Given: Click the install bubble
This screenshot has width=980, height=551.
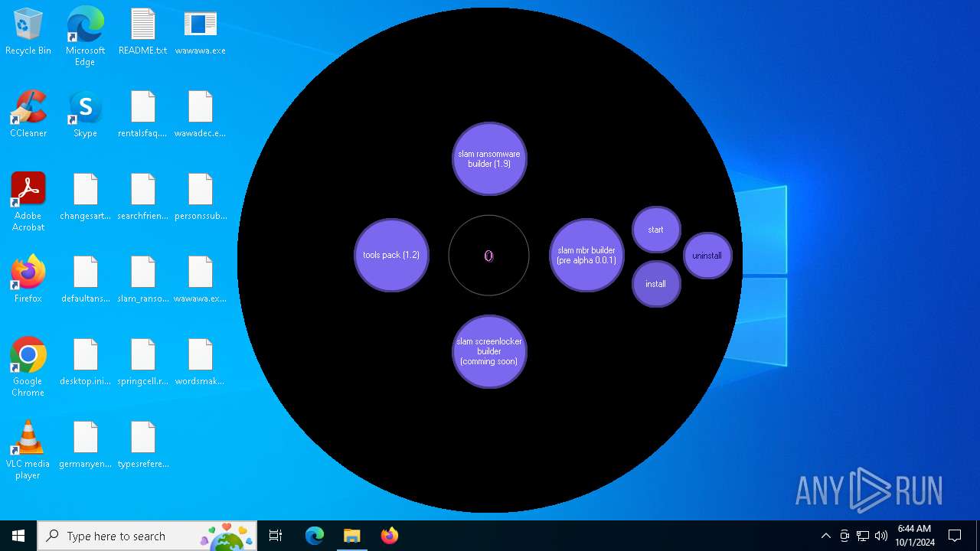Looking at the screenshot, I should (x=656, y=284).
